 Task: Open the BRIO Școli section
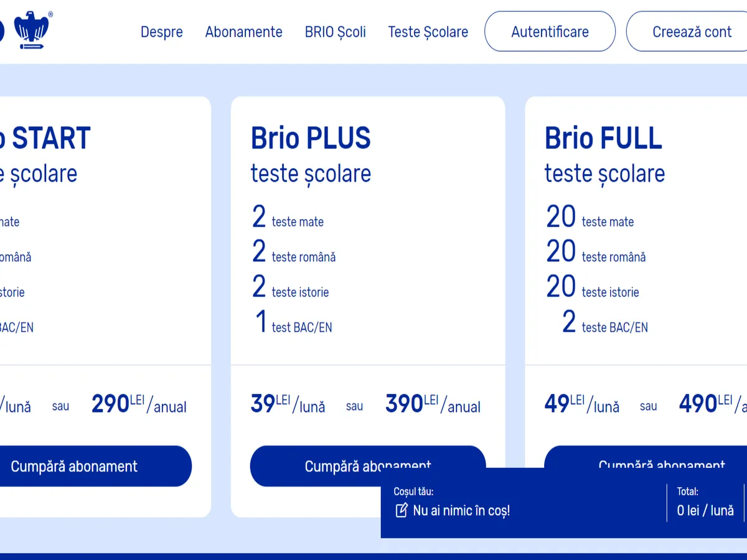click(x=336, y=32)
